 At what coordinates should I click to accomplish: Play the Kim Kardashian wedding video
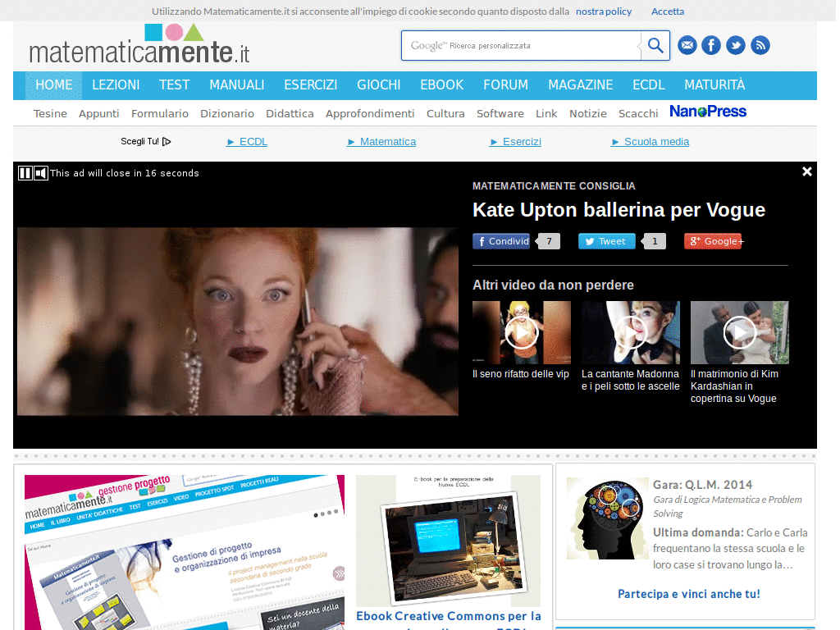click(739, 333)
